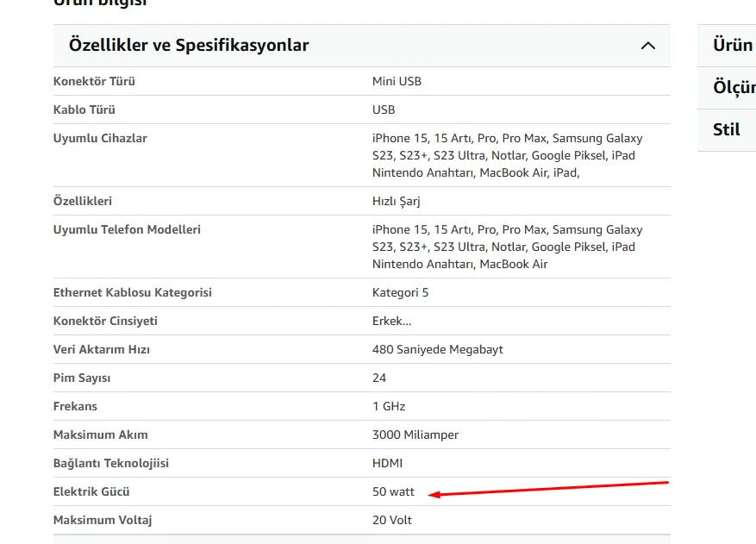This screenshot has height=544, width=756.
Task: Click the 480 Saniyede Megabayt value
Action: tap(437, 349)
